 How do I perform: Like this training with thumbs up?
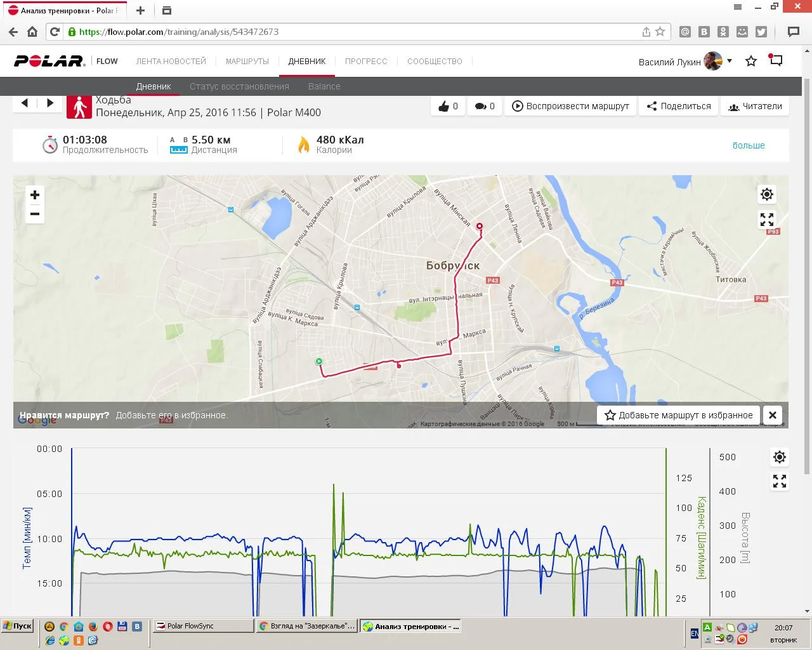tap(448, 106)
